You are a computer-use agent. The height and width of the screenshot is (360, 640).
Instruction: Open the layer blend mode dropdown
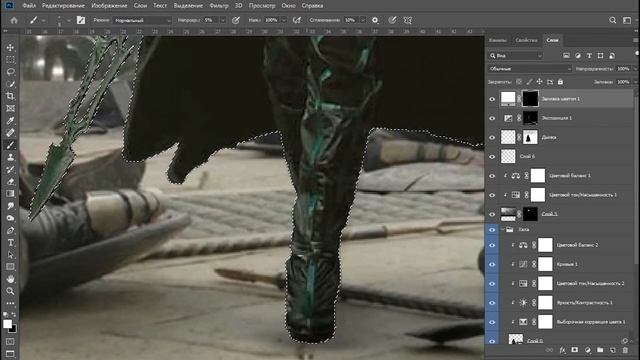pyautogui.click(x=530, y=69)
